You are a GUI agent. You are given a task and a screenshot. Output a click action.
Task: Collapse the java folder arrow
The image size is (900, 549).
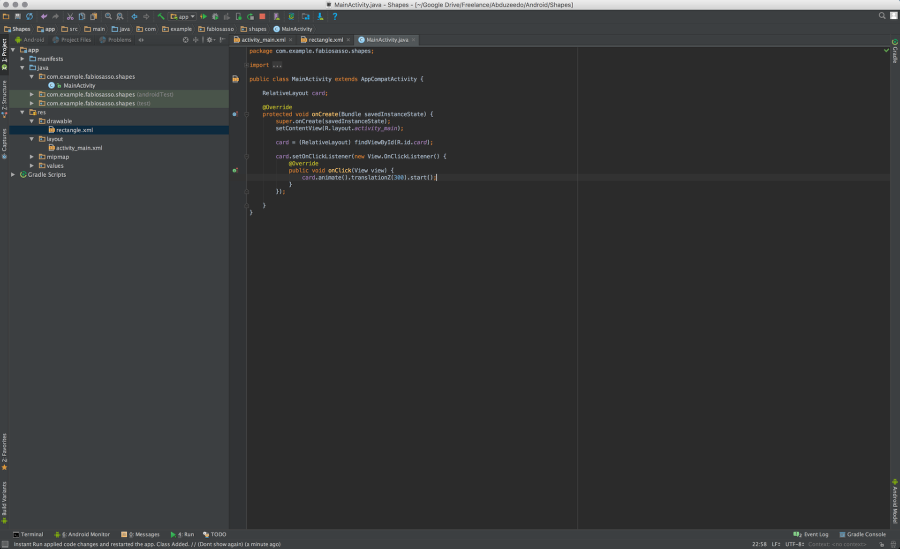tap(22, 68)
